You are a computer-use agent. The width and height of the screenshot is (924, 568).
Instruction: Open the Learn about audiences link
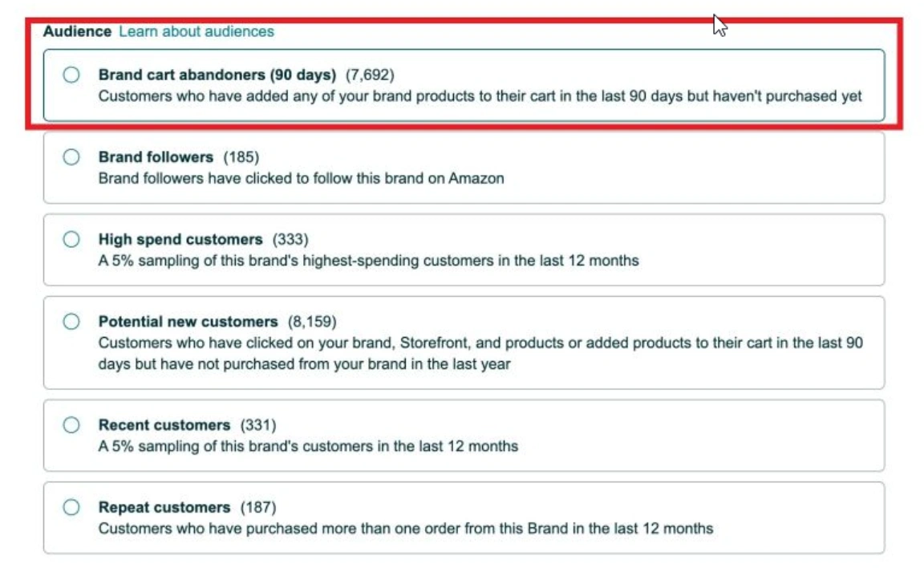click(x=197, y=31)
